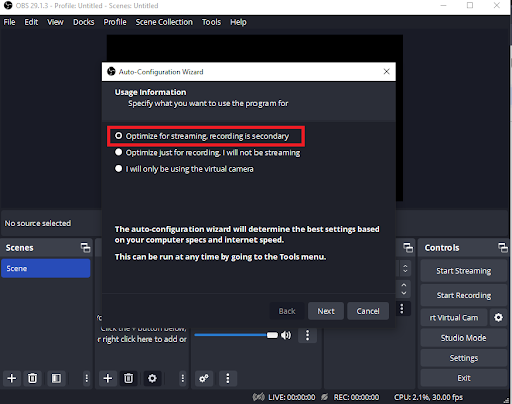512x404 pixels.
Task: Click the REC status icon
Action: coord(324,397)
